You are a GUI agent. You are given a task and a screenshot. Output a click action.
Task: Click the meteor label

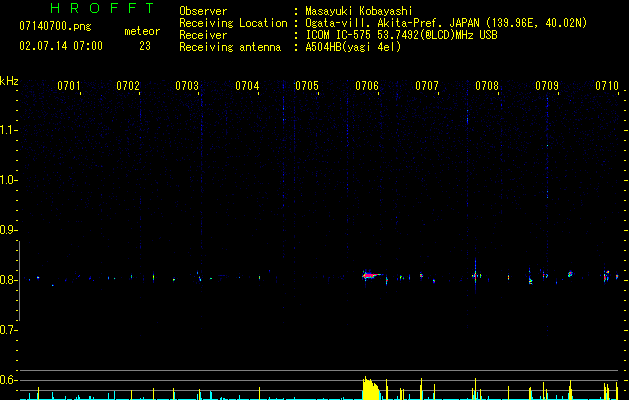142,31
